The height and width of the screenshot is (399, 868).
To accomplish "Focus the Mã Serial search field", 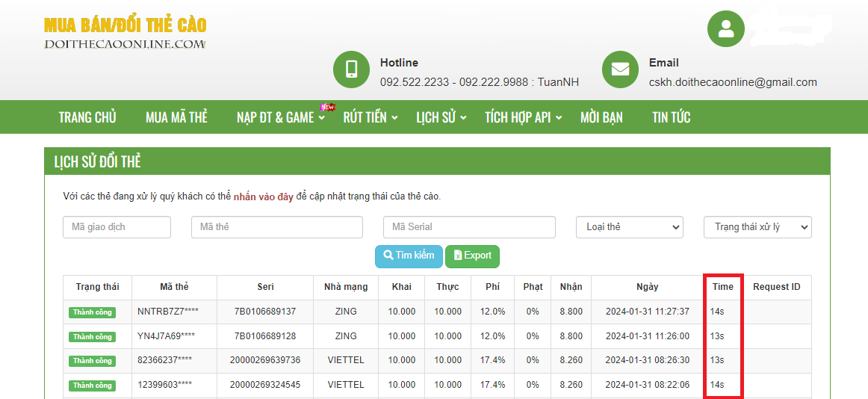I will 469,227.
